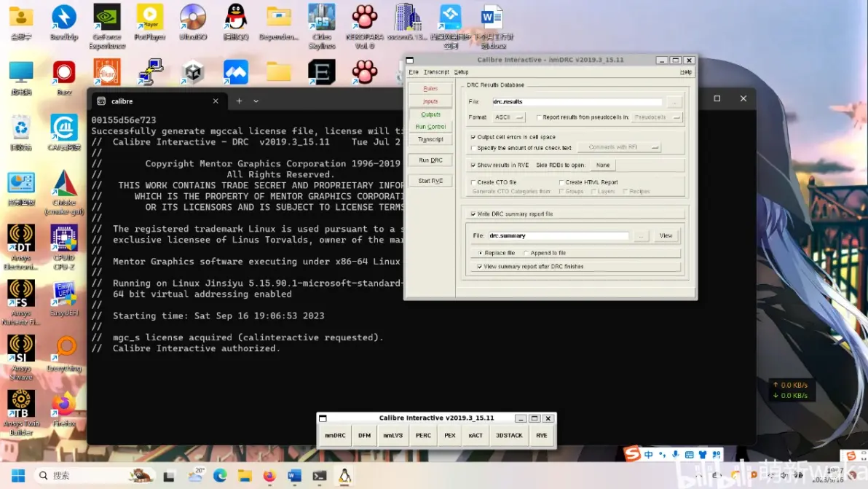Toggle View summary report after DRC finishes

pyautogui.click(x=479, y=267)
